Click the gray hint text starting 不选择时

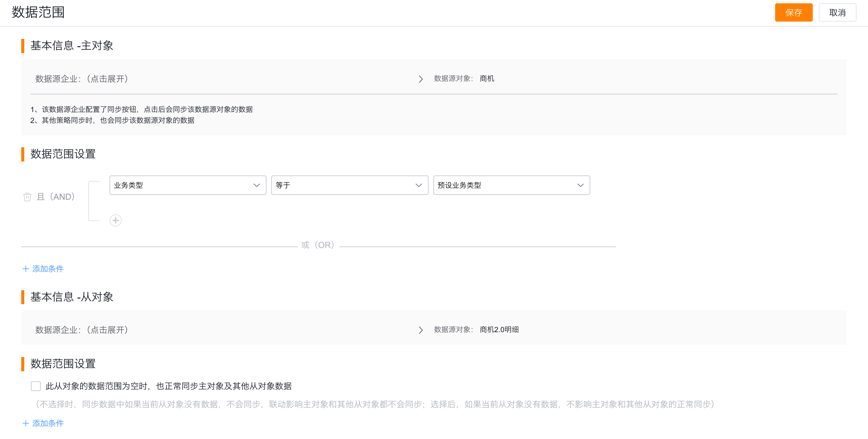point(375,404)
